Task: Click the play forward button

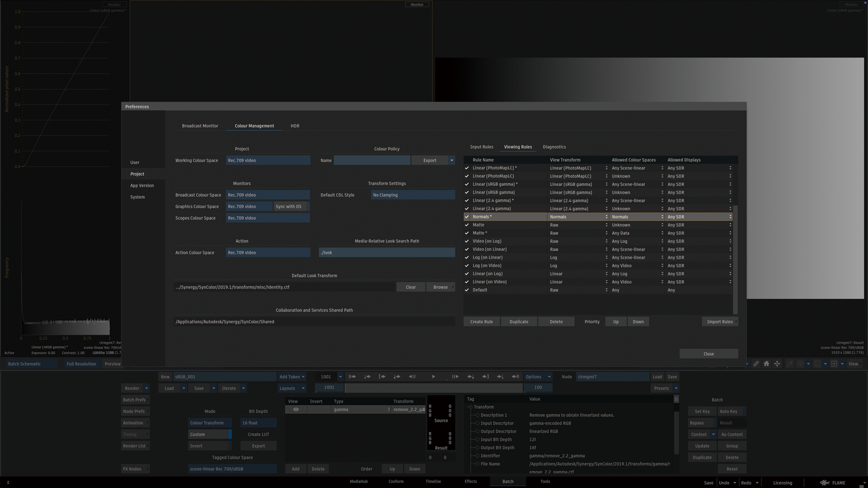Action: pos(433,377)
